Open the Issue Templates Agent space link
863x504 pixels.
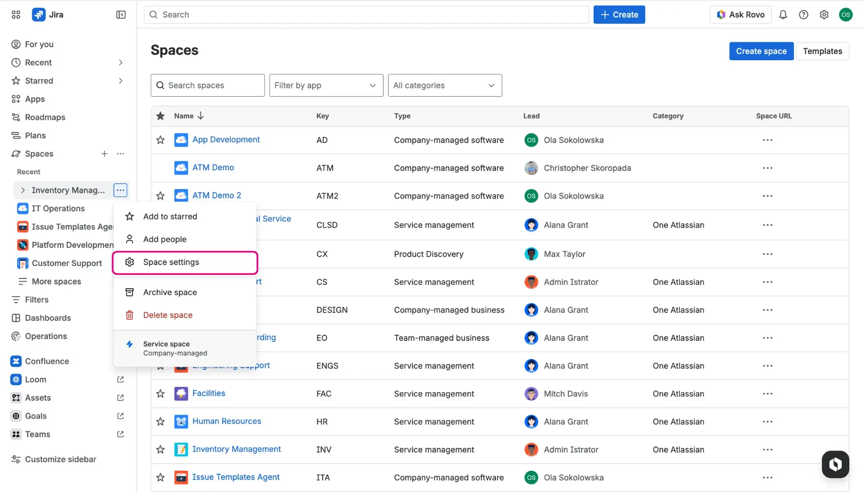236,477
